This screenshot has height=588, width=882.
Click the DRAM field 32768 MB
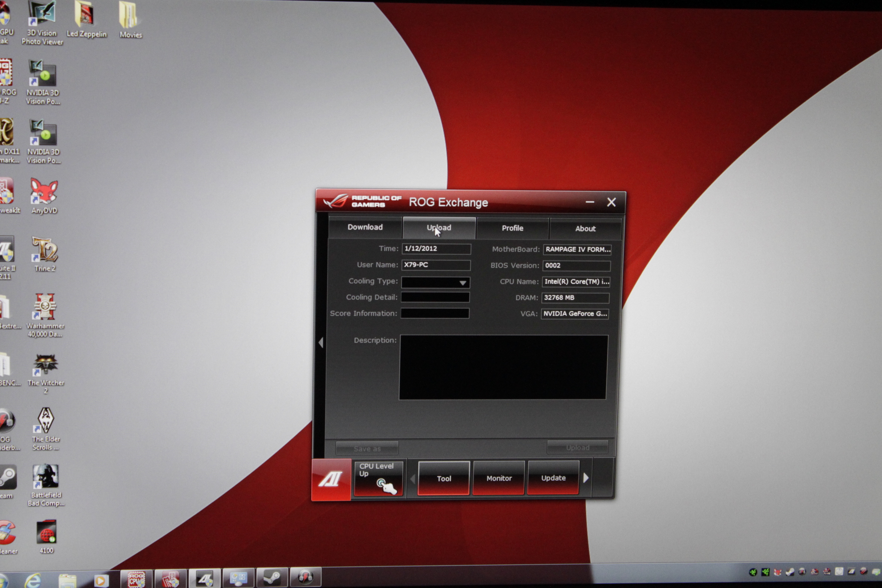click(x=575, y=298)
